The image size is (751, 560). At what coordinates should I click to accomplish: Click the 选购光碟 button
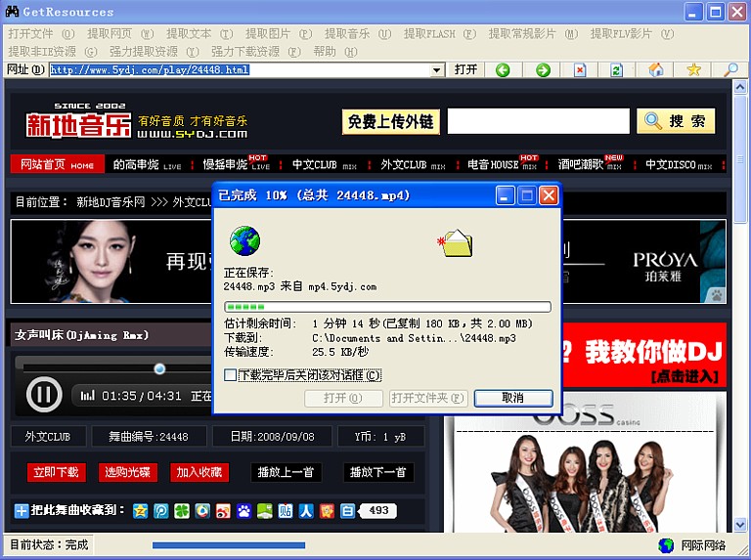tap(127, 472)
